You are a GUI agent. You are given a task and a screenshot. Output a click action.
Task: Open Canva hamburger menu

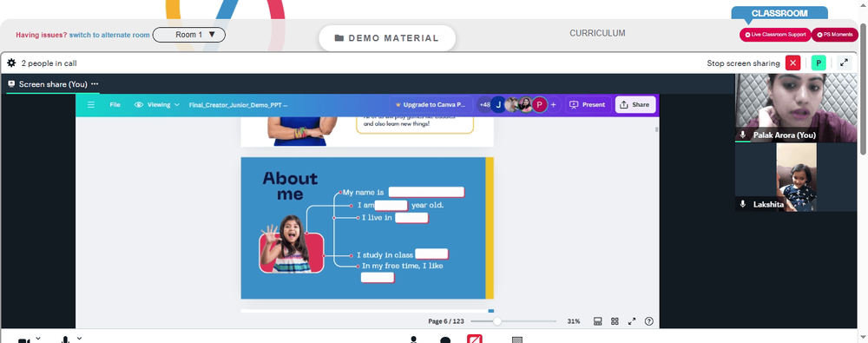click(91, 105)
